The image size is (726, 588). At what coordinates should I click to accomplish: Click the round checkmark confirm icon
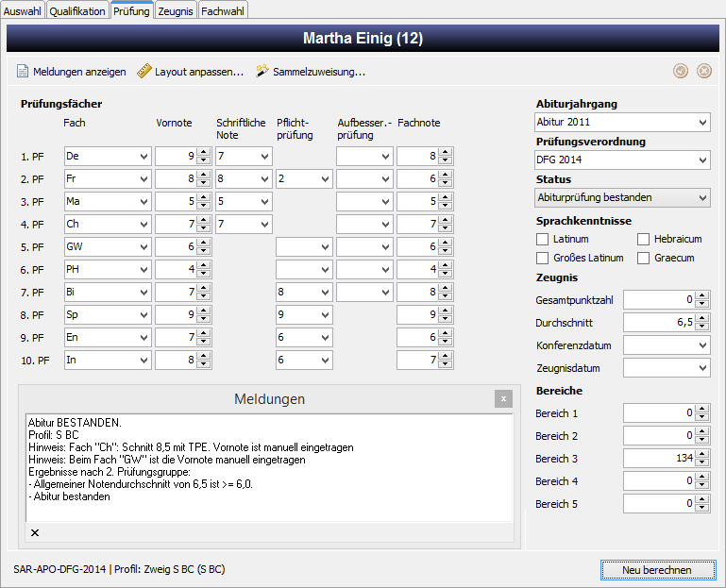680,71
